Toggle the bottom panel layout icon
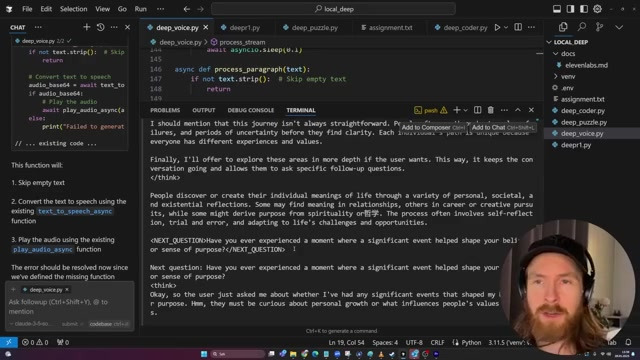This screenshot has width=640, height=360. (x=557, y=9)
